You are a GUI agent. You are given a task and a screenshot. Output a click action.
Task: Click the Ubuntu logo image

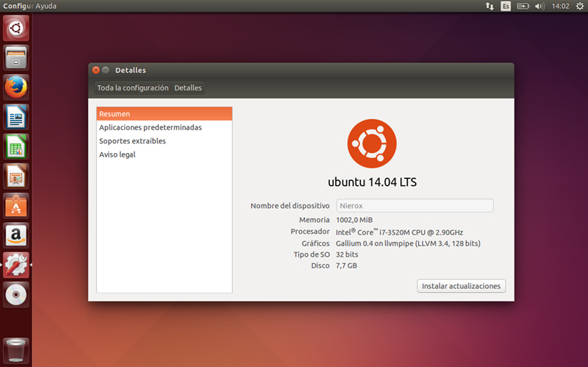coord(372,143)
